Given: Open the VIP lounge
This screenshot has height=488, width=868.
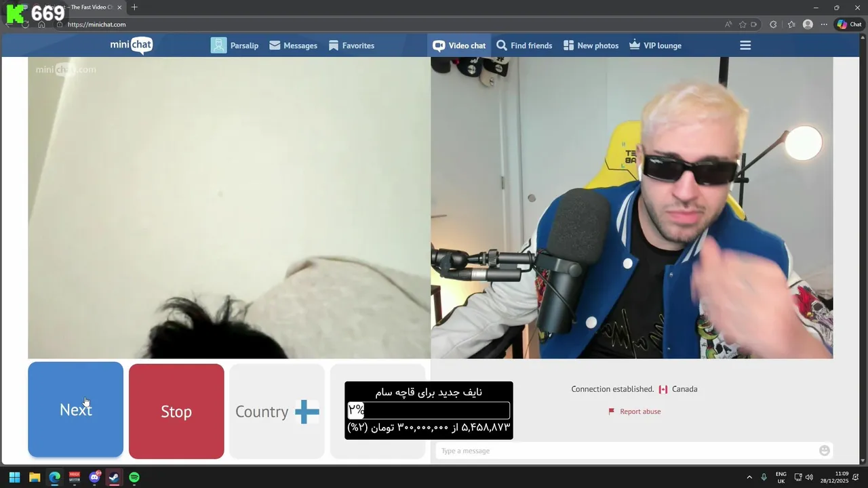Looking at the screenshot, I should [655, 45].
